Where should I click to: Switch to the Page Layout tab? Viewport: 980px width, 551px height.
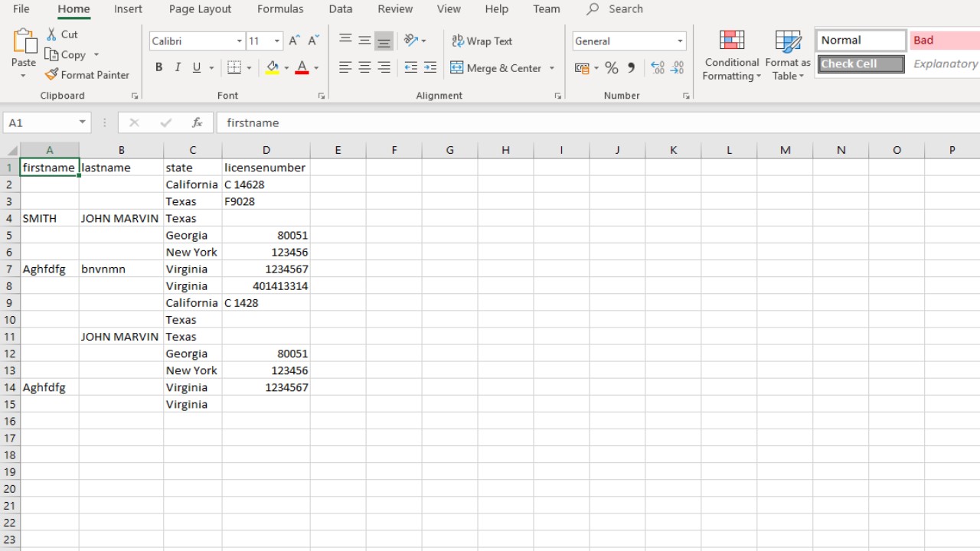point(200,9)
